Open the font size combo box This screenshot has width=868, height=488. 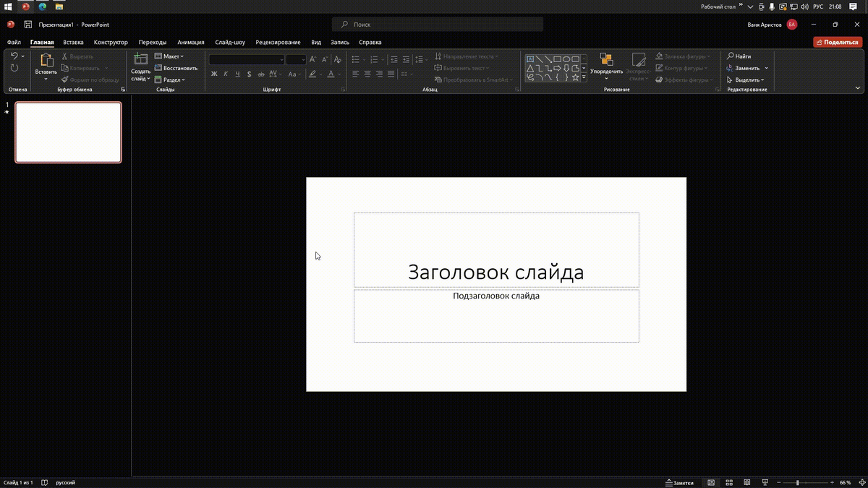point(296,59)
